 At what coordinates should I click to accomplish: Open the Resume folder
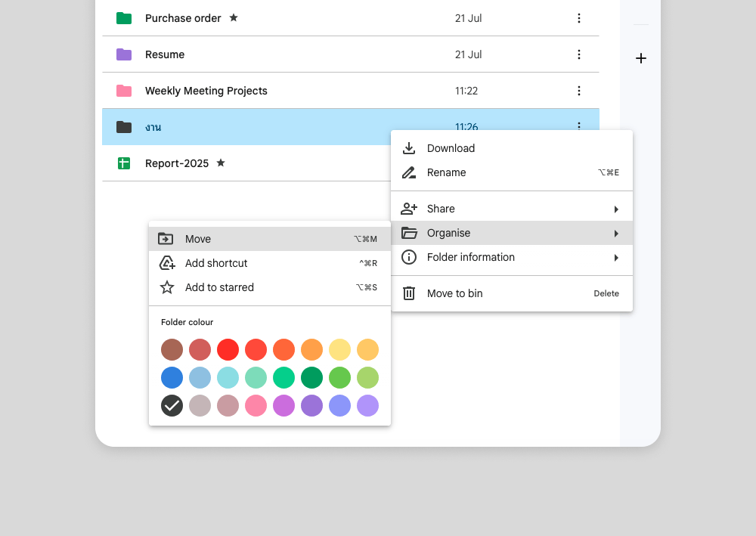tap(165, 54)
